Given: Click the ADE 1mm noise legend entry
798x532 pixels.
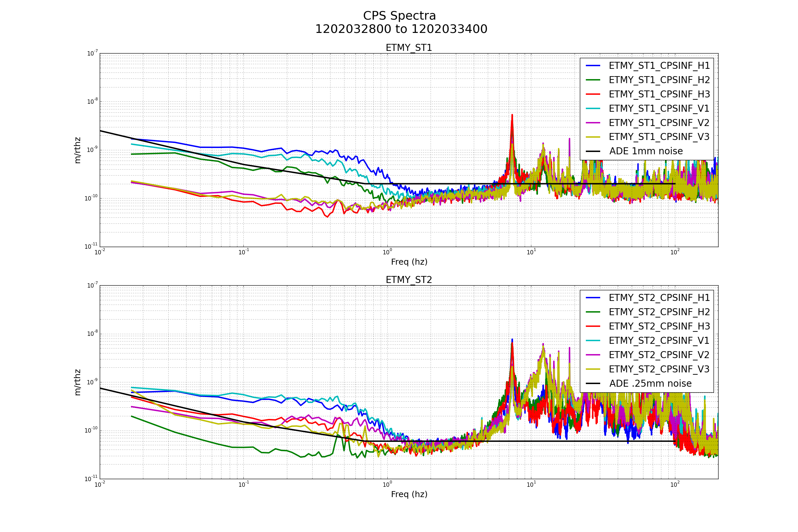Looking at the screenshot, I should click(x=646, y=151).
